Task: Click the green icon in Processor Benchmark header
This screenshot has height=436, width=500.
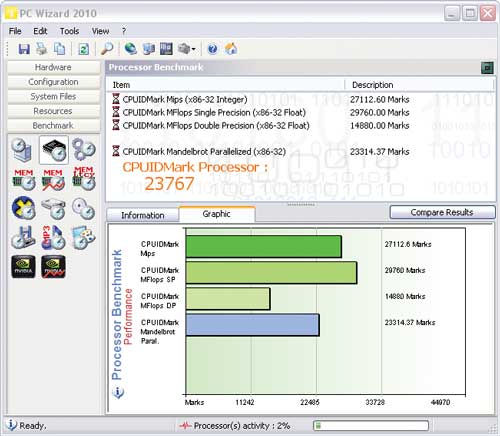Action: pyautogui.click(x=487, y=68)
